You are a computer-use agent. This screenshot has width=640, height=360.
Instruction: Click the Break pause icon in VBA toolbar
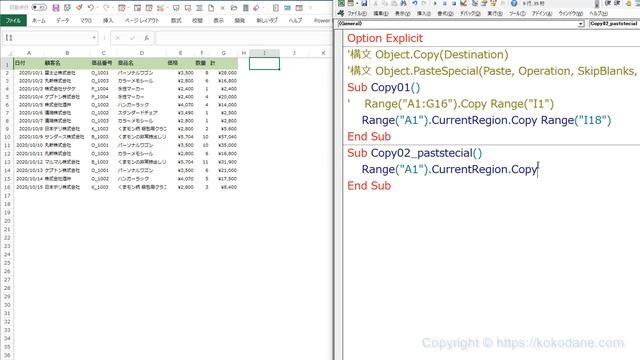click(444, 3)
